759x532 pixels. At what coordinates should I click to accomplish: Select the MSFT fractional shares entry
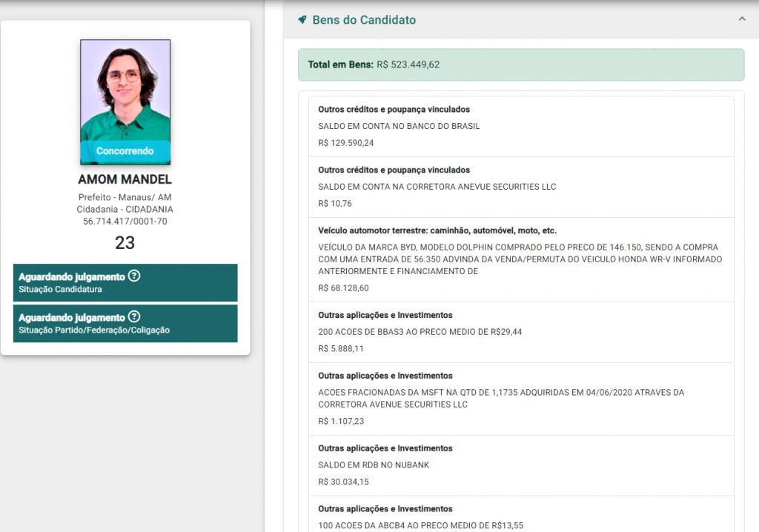(520, 399)
